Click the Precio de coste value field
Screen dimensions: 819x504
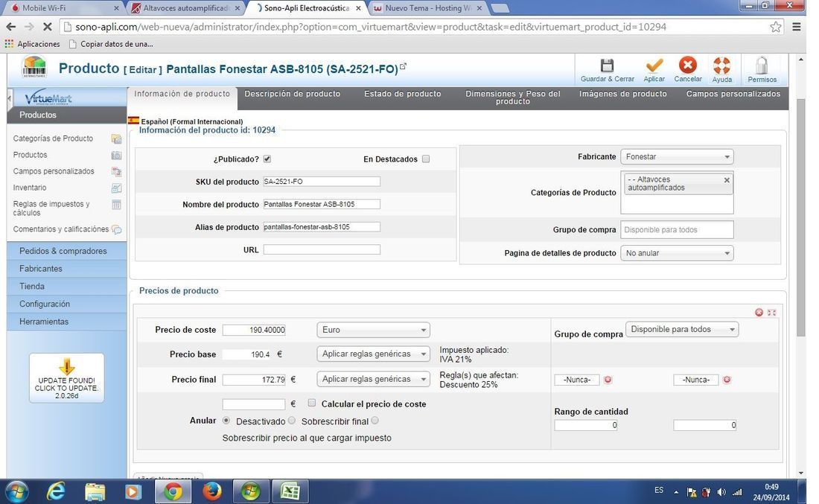[x=254, y=330]
